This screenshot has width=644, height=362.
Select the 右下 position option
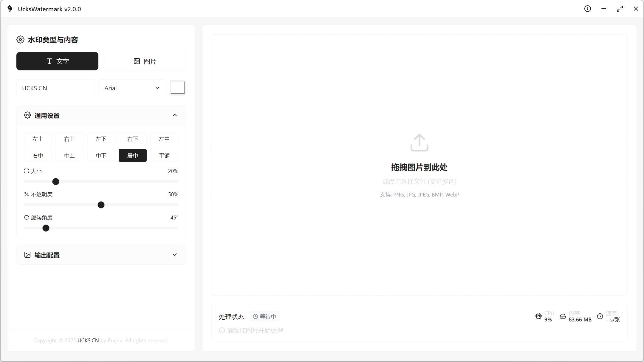click(x=132, y=138)
